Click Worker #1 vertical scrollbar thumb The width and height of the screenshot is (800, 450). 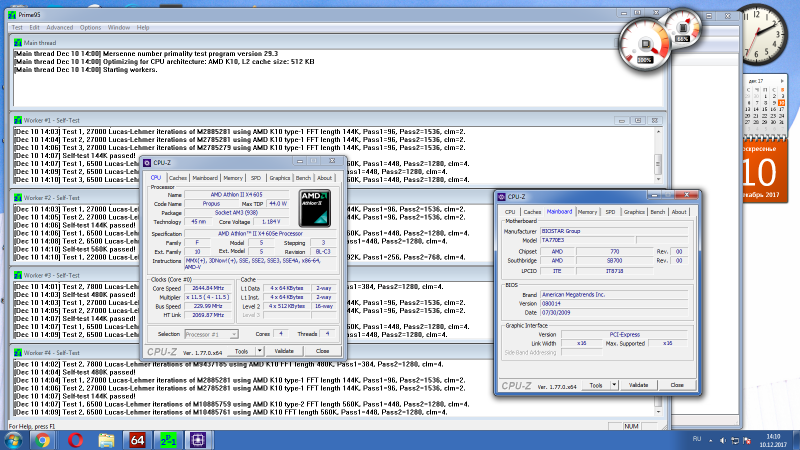point(658,164)
